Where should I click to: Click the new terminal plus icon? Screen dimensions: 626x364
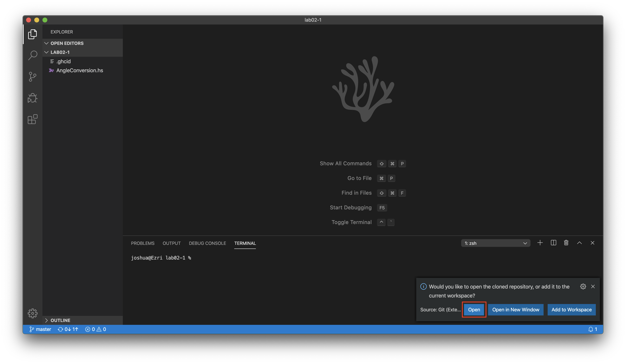pyautogui.click(x=540, y=243)
